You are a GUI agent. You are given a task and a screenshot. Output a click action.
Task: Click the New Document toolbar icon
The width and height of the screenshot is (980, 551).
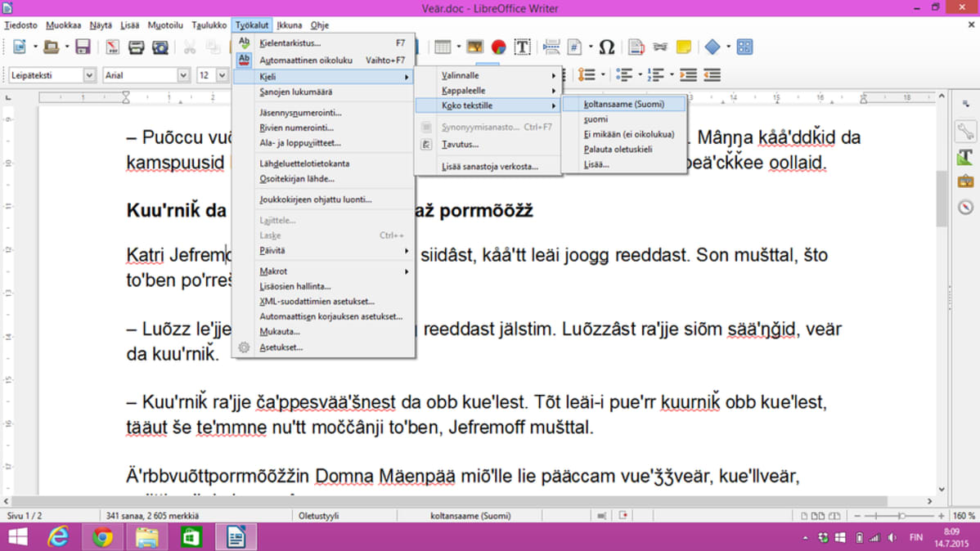(x=20, y=47)
